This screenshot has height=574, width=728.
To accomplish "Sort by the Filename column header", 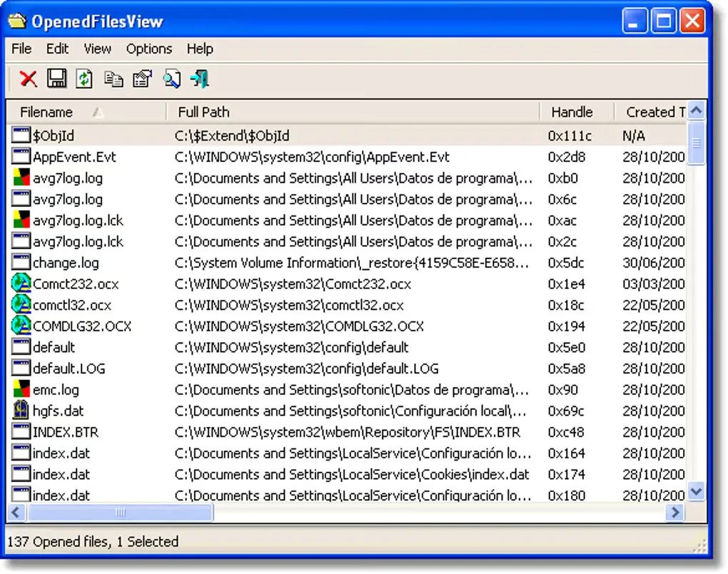I will pos(86,112).
